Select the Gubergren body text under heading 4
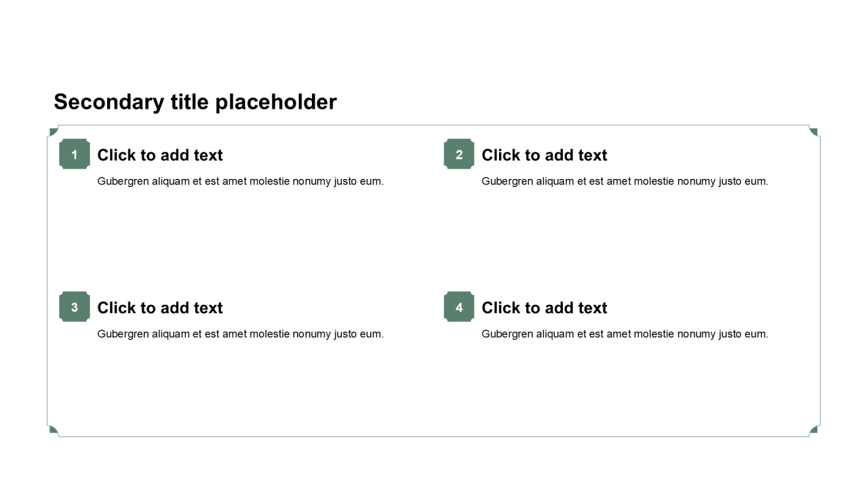 pyautogui.click(x=625, y=333)
